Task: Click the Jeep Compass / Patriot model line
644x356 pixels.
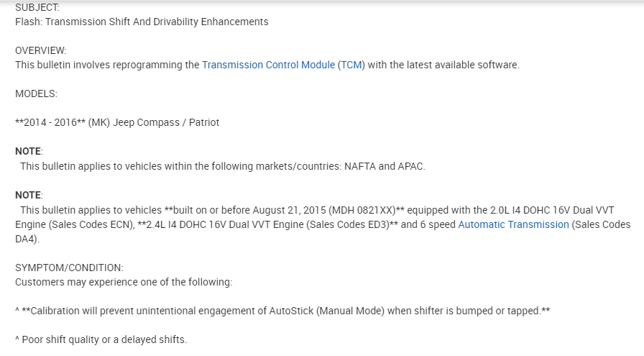Action: tap(165, 122)
